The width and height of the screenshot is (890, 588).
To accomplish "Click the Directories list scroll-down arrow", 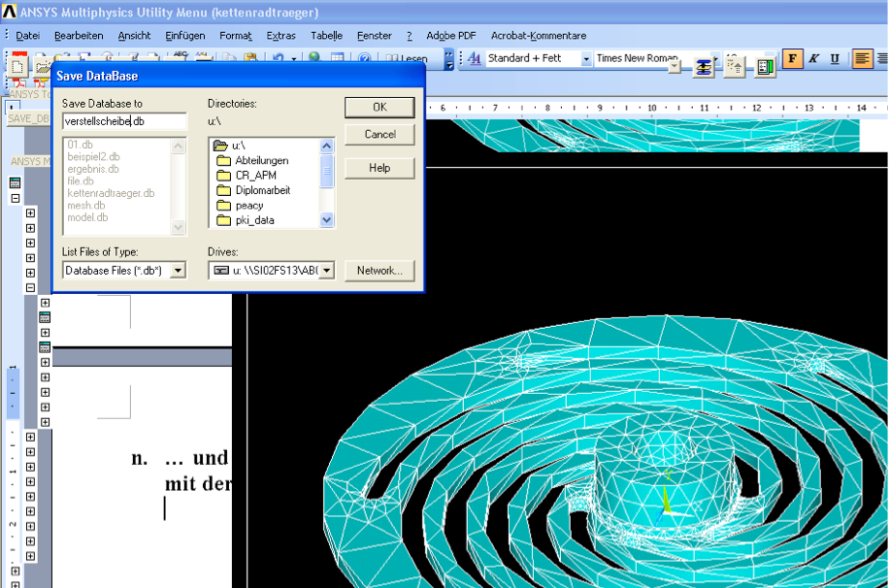I will [326, 219].
